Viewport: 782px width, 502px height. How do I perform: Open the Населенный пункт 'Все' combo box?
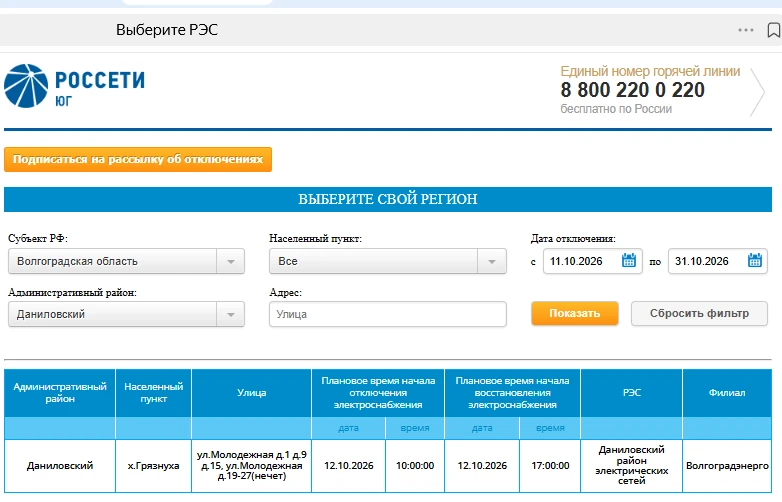(388, 261)
